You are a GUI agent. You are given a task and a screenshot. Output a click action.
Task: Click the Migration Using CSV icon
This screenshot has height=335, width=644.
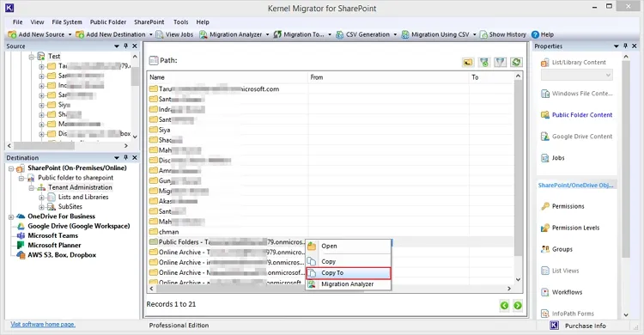[x=405, y=34]
